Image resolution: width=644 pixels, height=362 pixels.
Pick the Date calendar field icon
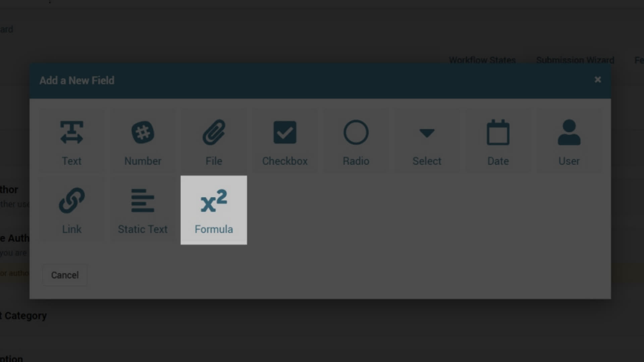coord(498,132)
